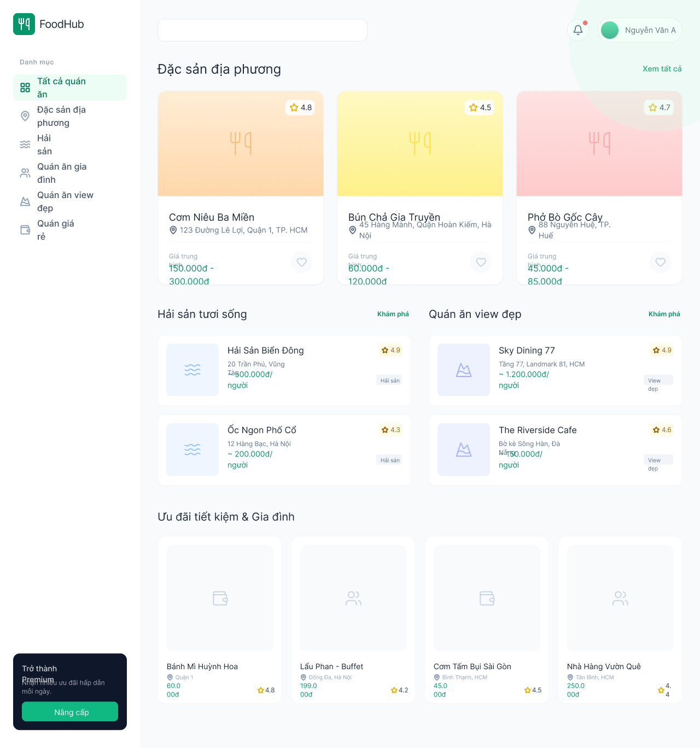Click the Hải sản tag on Ốc Ngon Phố Cổ

[x=389, y=460]
